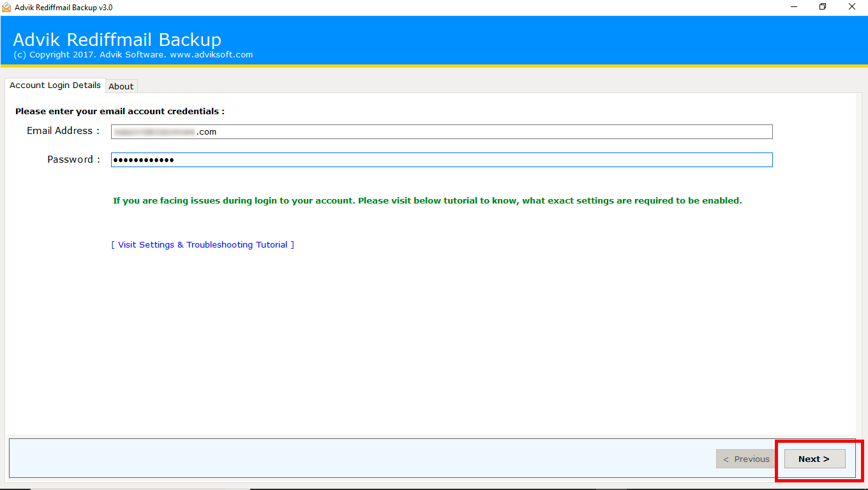Viewport: 868px width, 490px height.
Task: Open the About tab
Action: [x=121, y=86]
